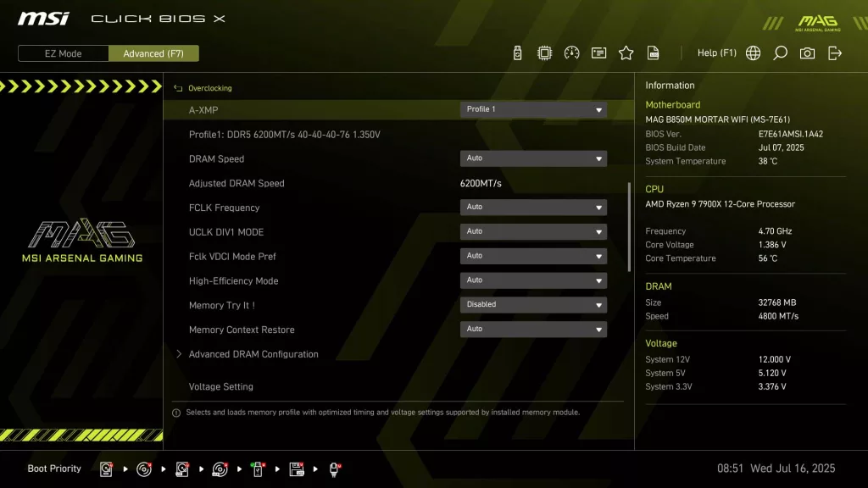Click the E7E61AMSI.1A42 BIOS version

[791, 134]
